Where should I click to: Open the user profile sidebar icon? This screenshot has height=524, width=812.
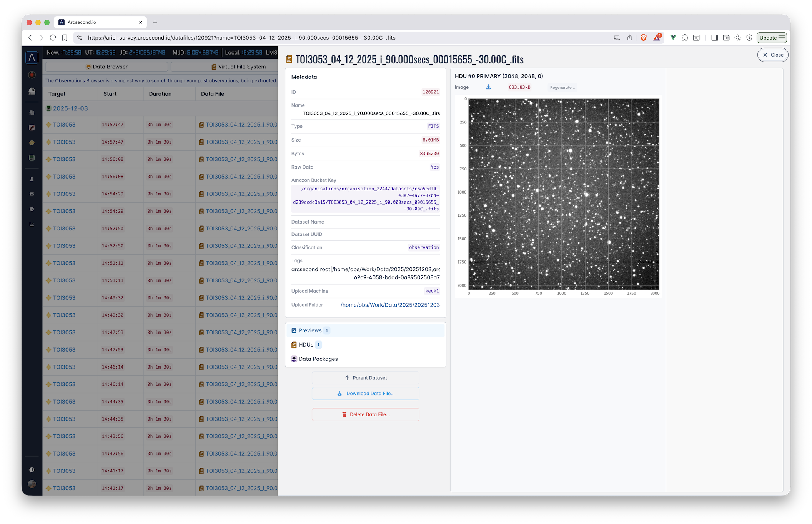(32, 179)
